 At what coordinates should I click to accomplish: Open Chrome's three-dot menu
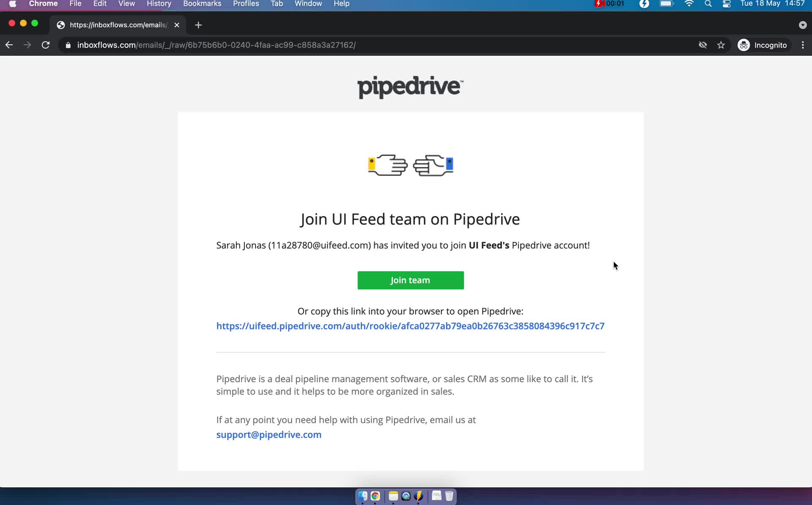pos(803,45)
